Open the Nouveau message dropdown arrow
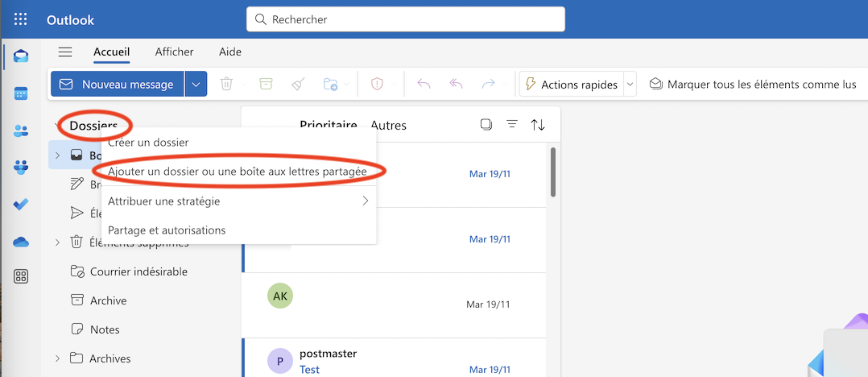868x377 pixels. (x=196, y=85)
